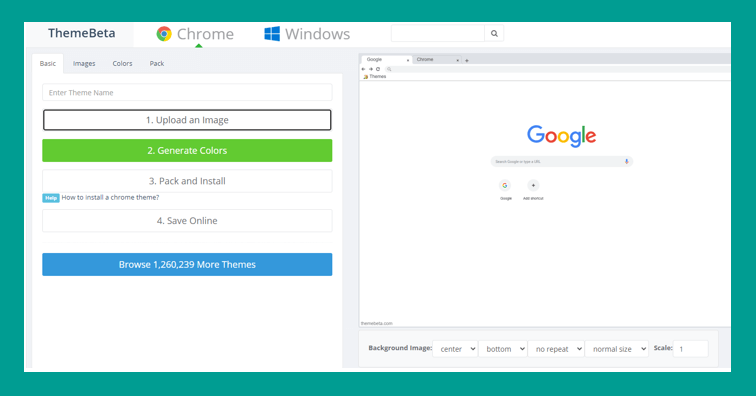
Task: Focus the Scale value field
Action: pos(690,349)
